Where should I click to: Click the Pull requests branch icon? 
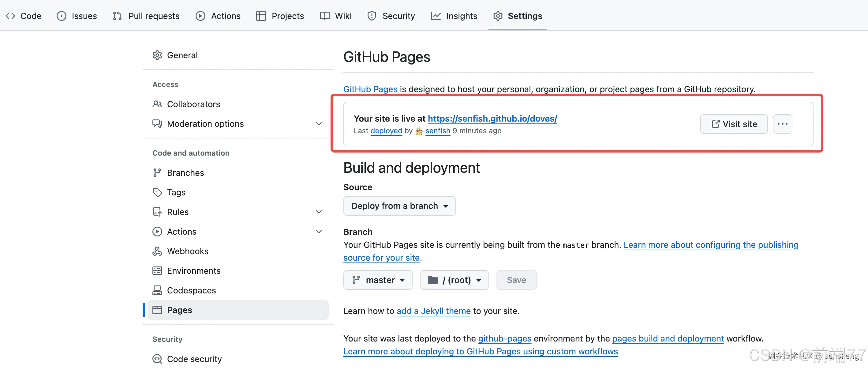click(x=117, y=16)
